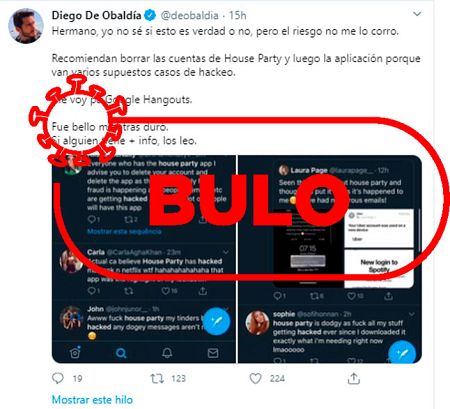Viewport: 450px width, 409px height.
Task: Click the blue verified badge next to name
Action: [x=150, y=15]
